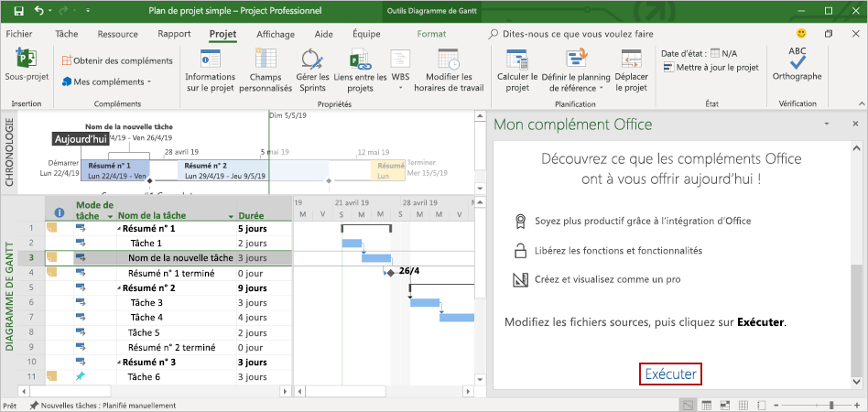Click the ribbon display options icon
The height and width of the screenshot is (412, 868).
click(829, 34)
